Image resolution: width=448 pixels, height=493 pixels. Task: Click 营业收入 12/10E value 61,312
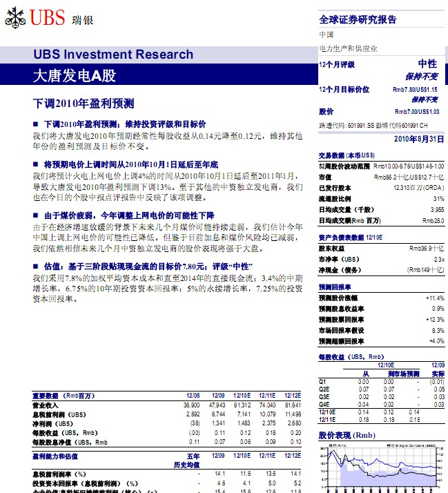[242, 405]
